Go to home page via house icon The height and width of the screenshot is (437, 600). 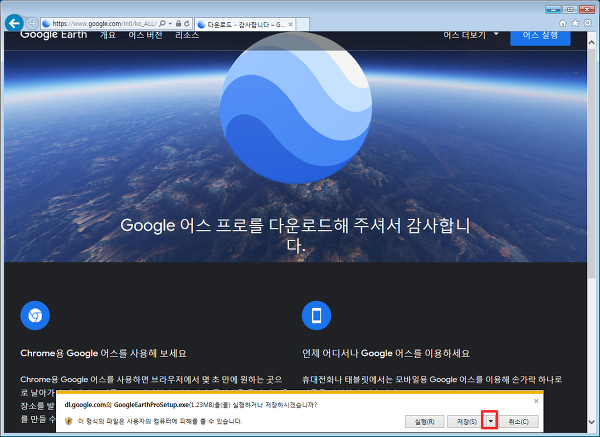[562, 23]
